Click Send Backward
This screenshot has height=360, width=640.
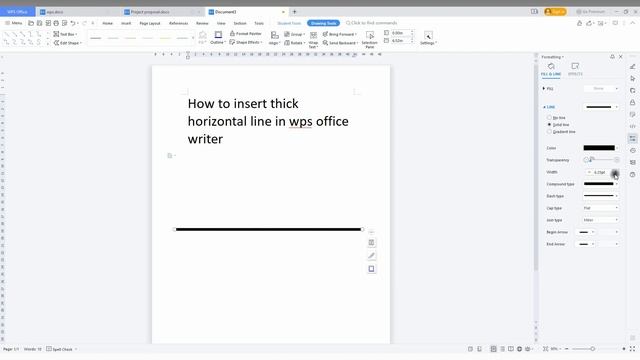tap(340, 42)
